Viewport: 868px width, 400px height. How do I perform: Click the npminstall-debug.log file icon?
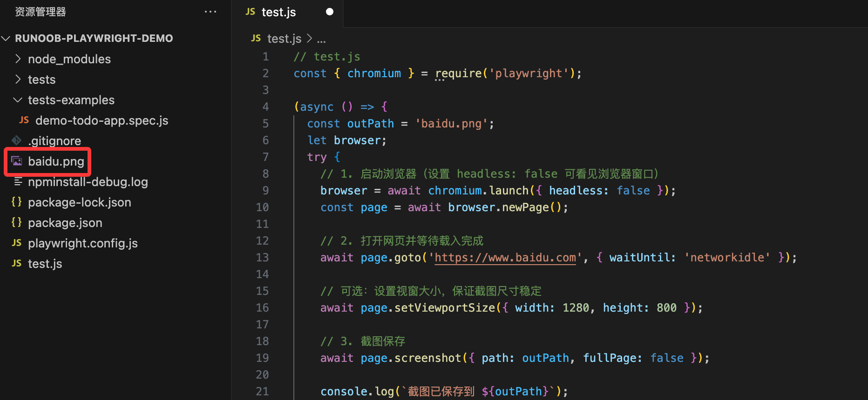coord(18,181)
